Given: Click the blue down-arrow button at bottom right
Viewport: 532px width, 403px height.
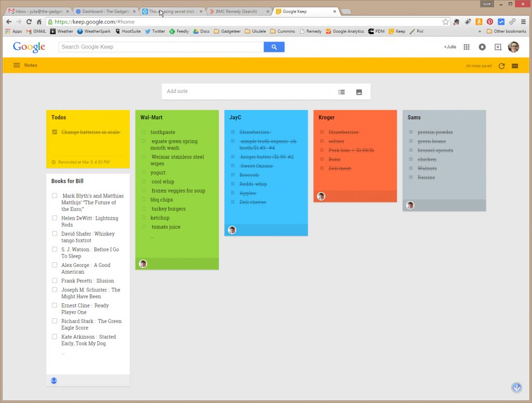Looking at the screenshot, I should [516, 387].
